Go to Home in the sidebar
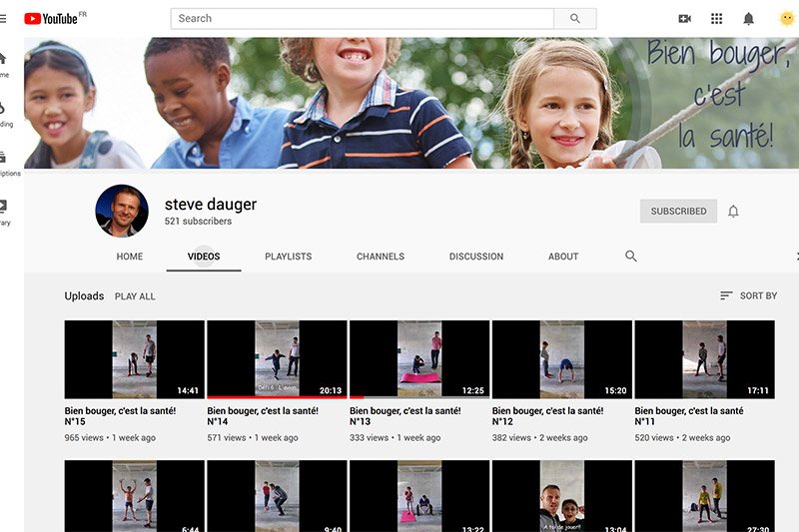The height and width of the screenshot is (532, 799). point(4,64)
